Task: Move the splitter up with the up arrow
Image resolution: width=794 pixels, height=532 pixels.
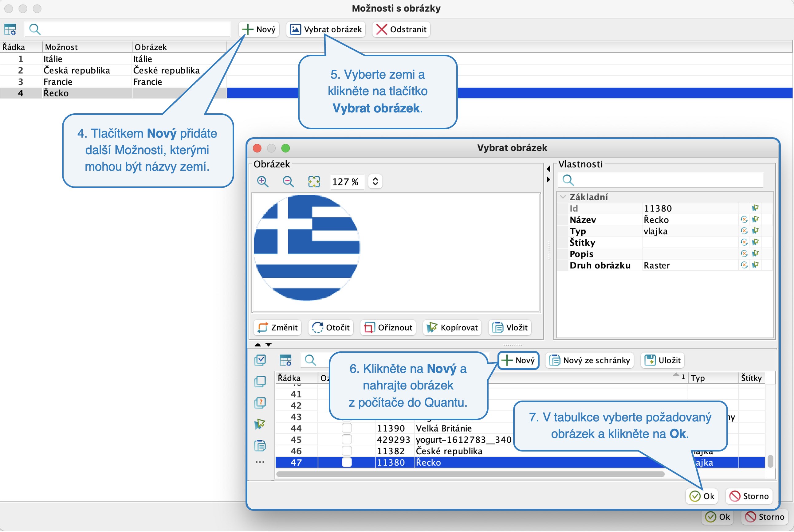Action: point(258,345)
